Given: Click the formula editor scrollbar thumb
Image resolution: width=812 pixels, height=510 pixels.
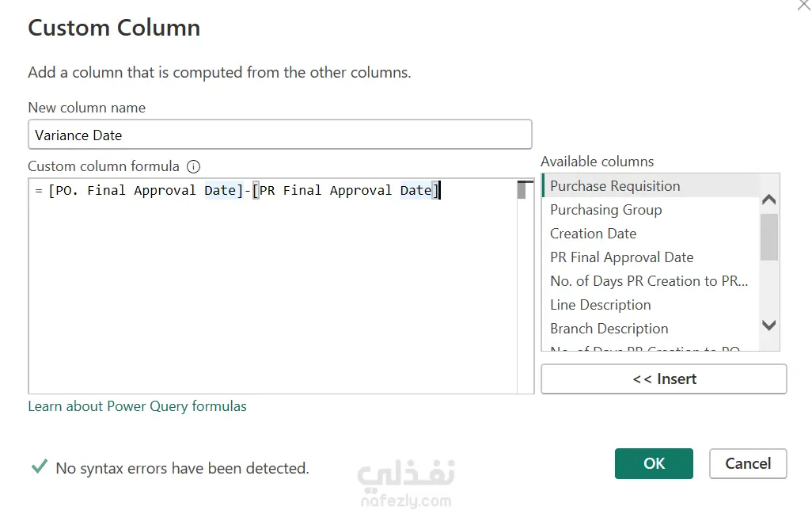Looking at the screenshot, I should [522, 190].
